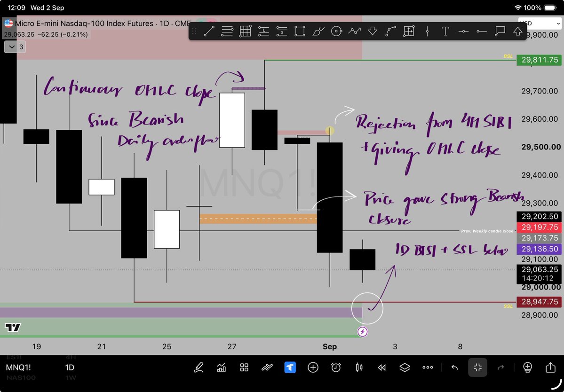Select the zigzag path tool
564x392 pixels.
(354, 31)
